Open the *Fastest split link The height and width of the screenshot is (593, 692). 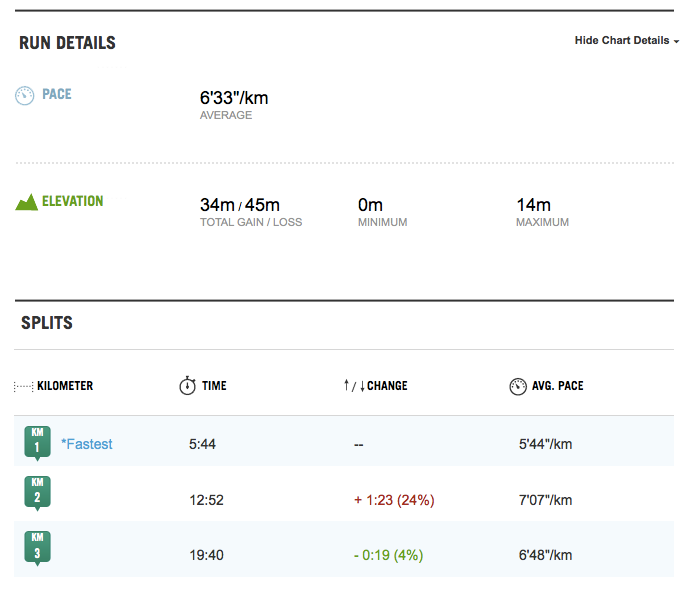tap(87, 444)
